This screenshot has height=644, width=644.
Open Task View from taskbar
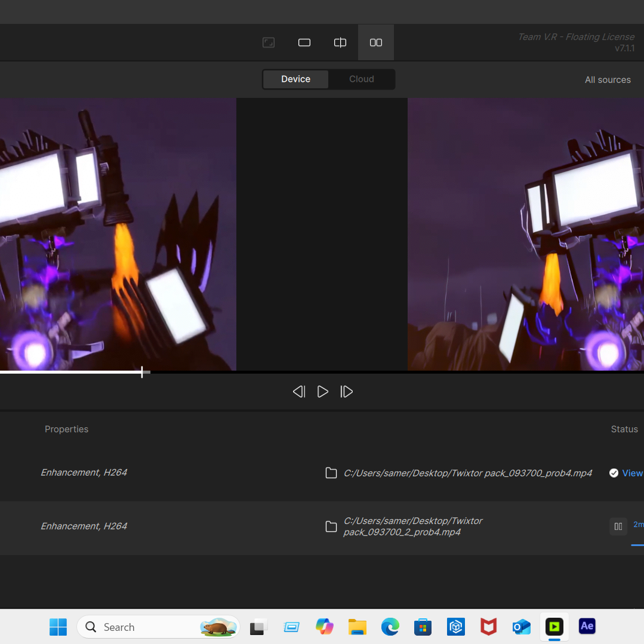[258, 627]
